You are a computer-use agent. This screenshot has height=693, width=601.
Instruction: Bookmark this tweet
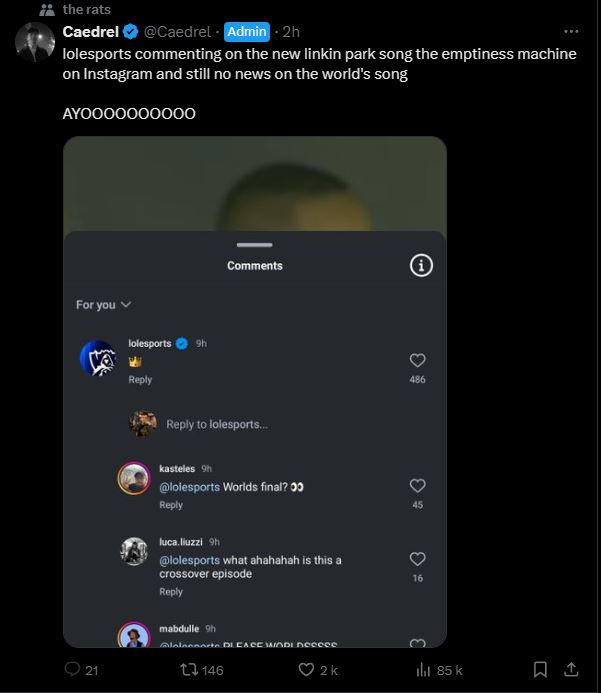click(x=540, y=670)
